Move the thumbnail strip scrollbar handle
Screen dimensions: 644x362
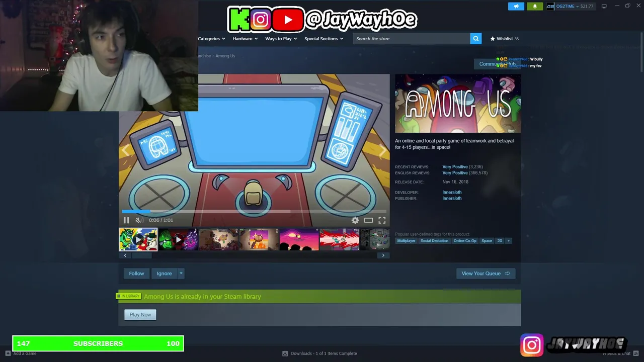pyautogui.click(x=142, y=255)
